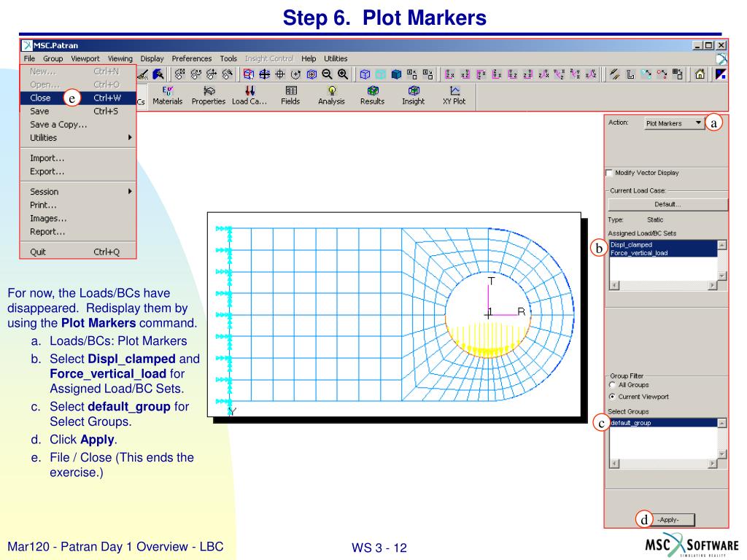The image size is (747, 560).
Task: Choose Quit from the File menu
Action: click(77, 252)
